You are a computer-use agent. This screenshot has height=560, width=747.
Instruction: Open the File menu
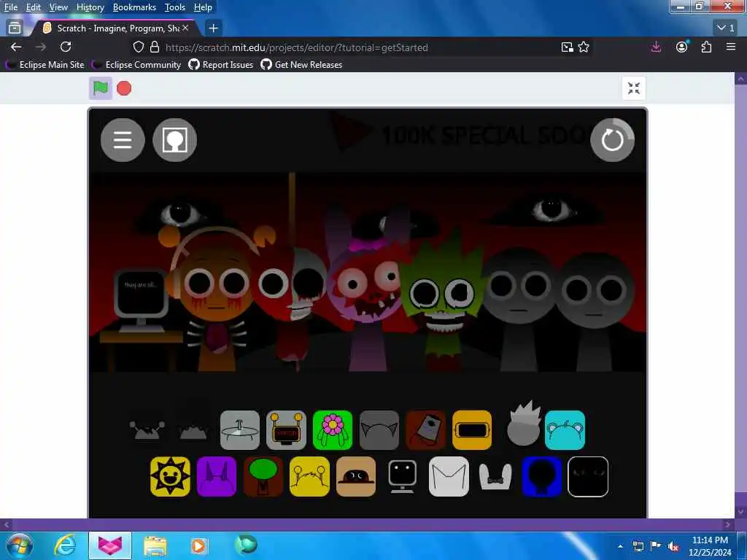10,7
